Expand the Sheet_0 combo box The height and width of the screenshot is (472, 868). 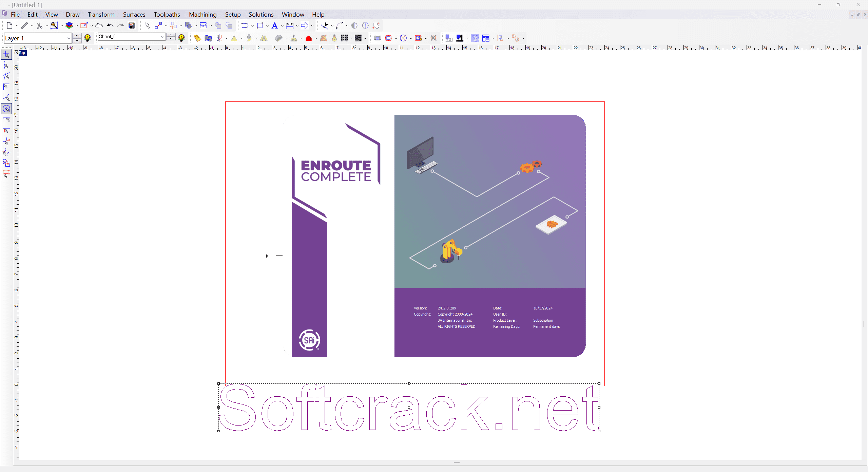162,37
